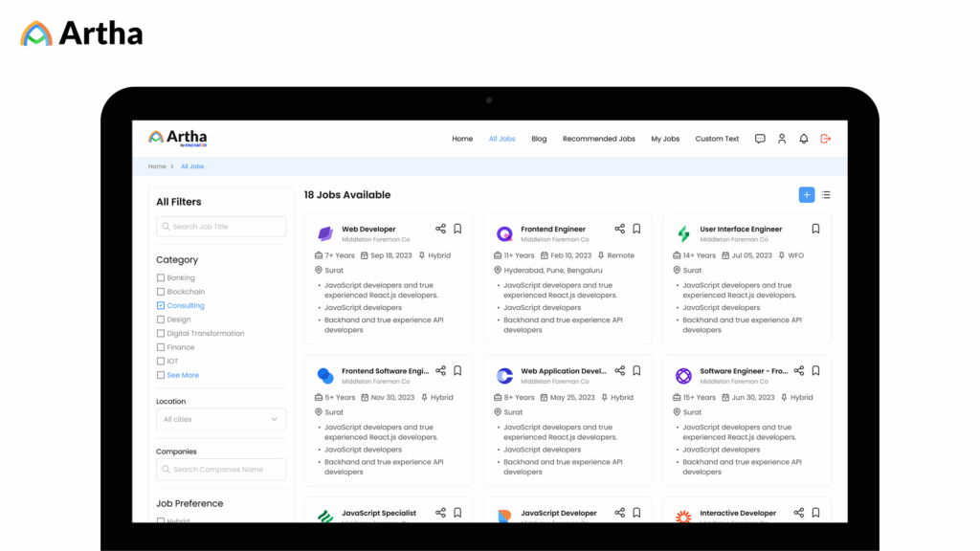Check the Digital Transformation checkbox
This screenshot has width=980, height=551.
[161, 334]
